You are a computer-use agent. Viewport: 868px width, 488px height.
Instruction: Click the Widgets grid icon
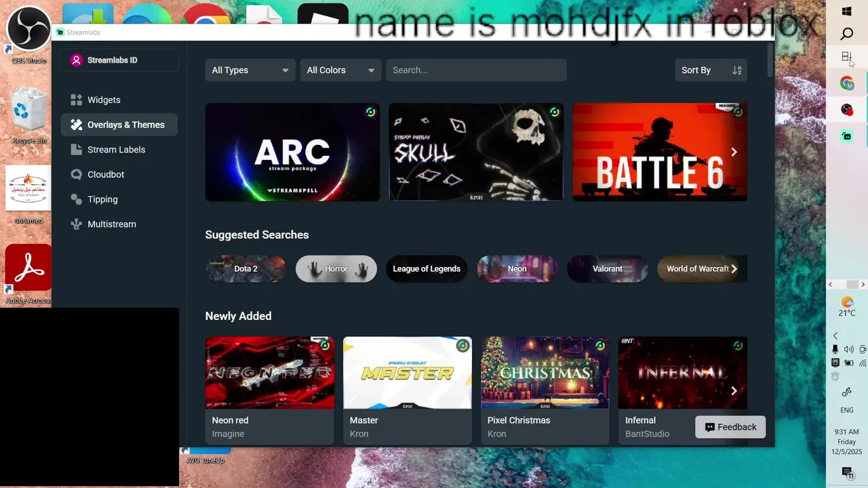click(76, 100)
